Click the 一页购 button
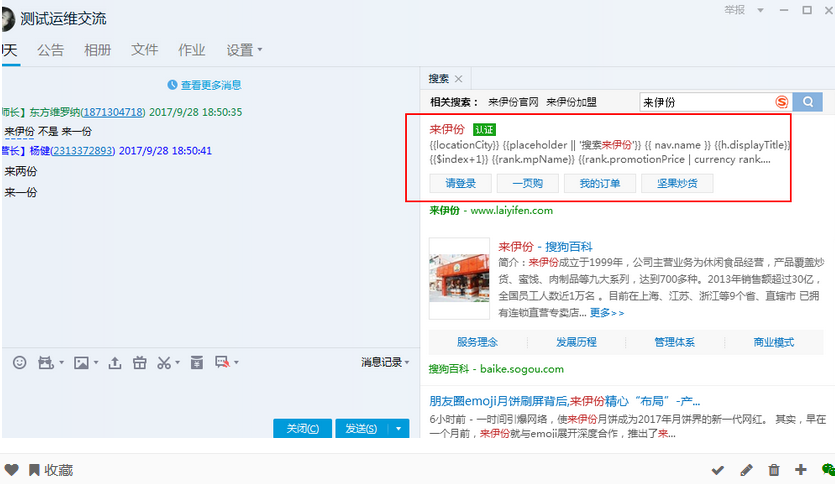The width and height of the screenshot is (835, 484). (x=528, y=183)
